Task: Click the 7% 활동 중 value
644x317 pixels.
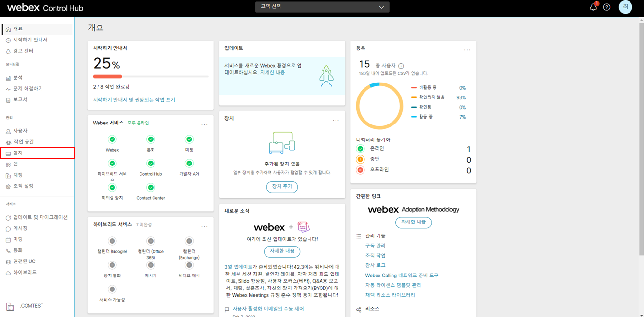Action: (462, 117)
